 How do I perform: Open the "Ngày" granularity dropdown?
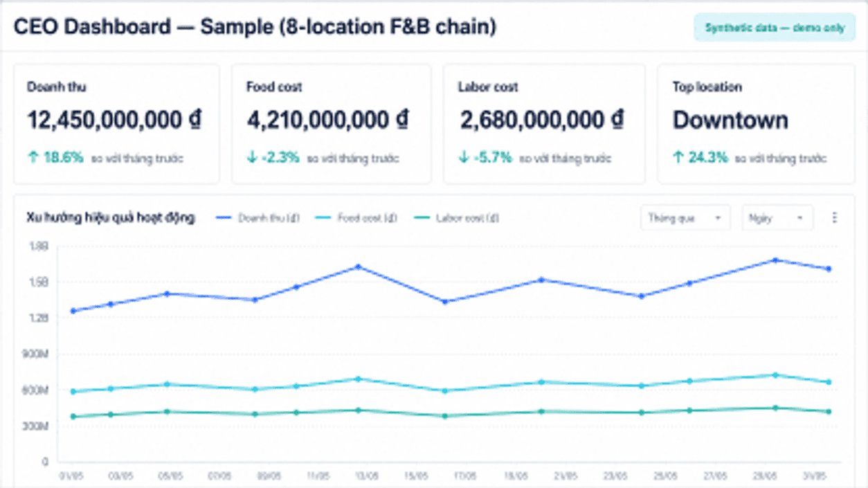(777, 218)
